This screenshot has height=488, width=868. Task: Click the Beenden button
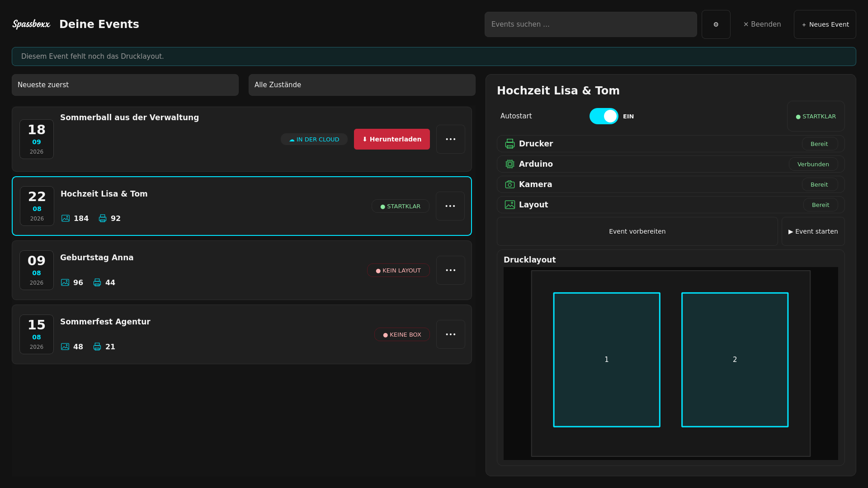point(762,24)
